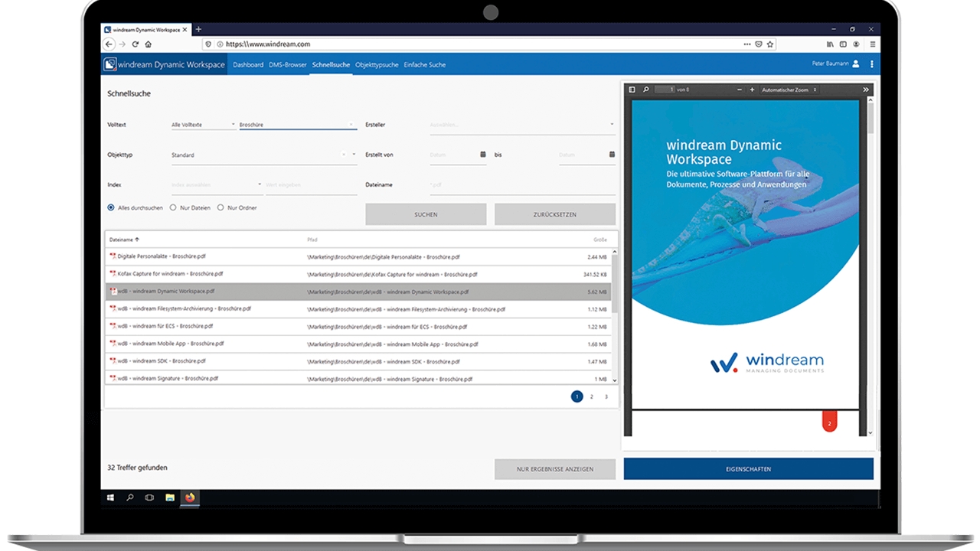Image resolution: width=980 pixels, height=551 pixels.
Task: Open the three-dot menu in the windream header
Action: tap(871, 64)
